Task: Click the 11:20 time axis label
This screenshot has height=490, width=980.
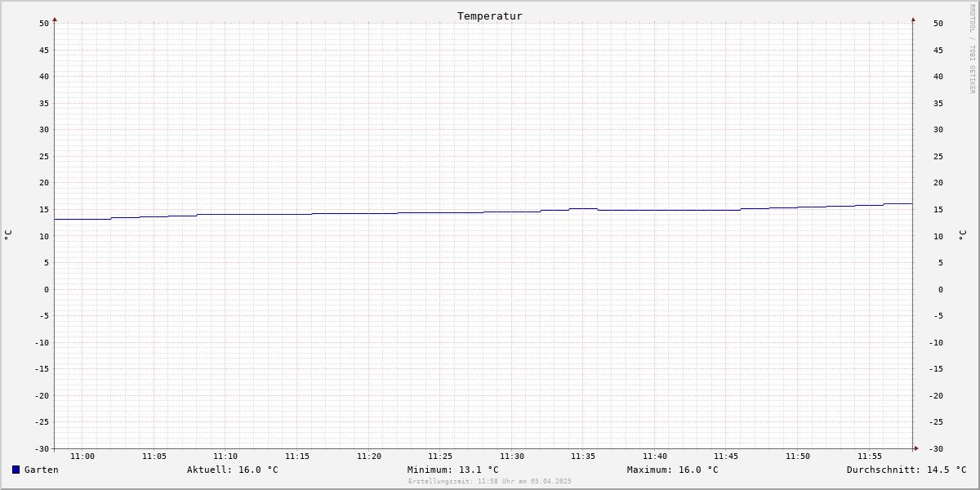Action: pos(369,457)
